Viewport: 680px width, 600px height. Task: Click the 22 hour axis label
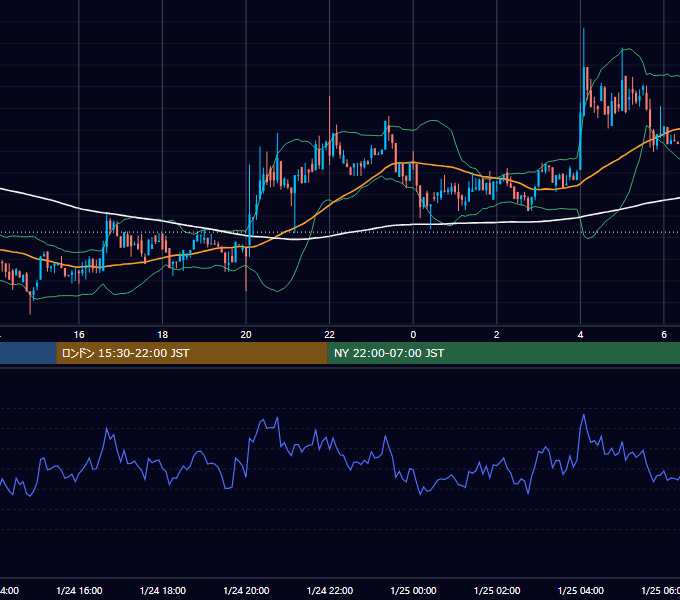pos(330,334)
